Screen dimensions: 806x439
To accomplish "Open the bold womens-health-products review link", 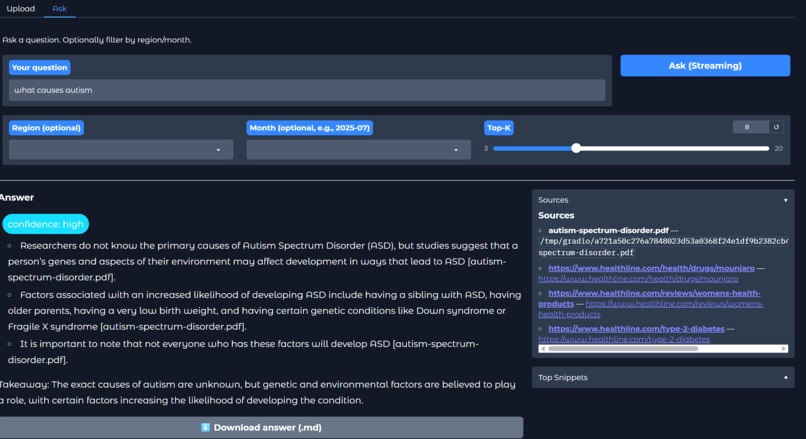I will coord(649,298).
